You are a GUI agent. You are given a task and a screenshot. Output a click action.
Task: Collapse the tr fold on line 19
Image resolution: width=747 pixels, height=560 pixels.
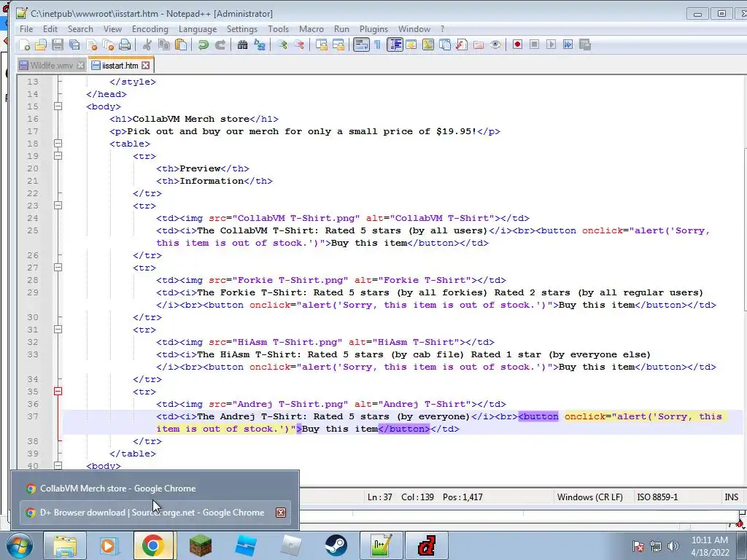(58, 156)
